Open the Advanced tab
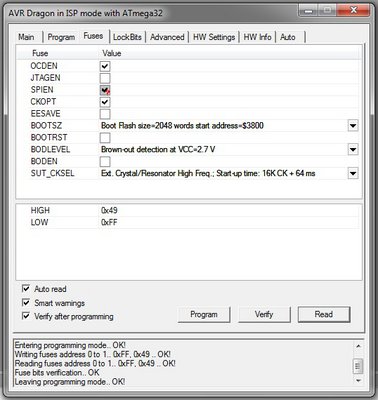378x400 pixels. tap(167, 37)
